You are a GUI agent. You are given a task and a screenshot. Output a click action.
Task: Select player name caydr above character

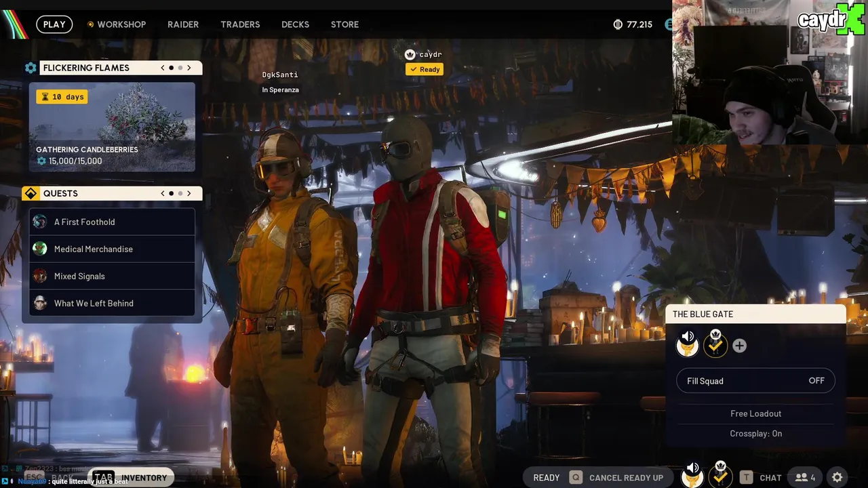(x=431, y=54)
